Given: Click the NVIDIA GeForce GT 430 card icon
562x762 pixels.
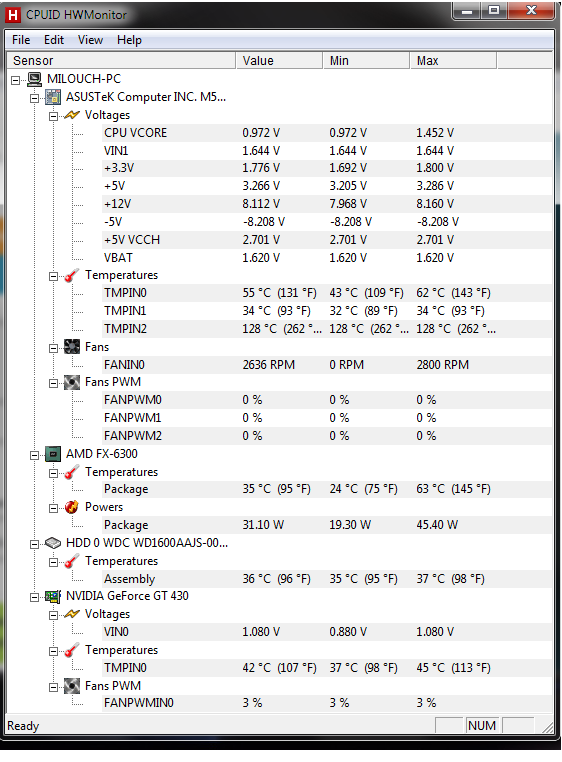Looking at the screenshot, I should click(x=53, y=596).
